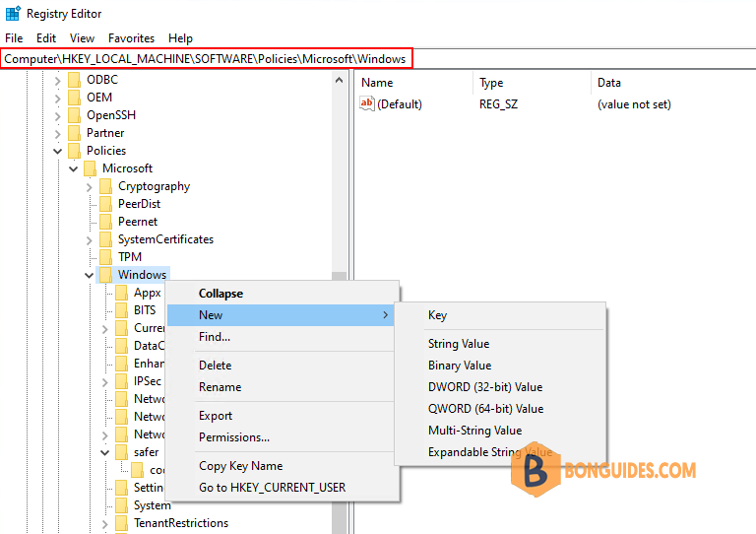Image resolution: width=756 pixels, height=534 pixels.
Task: Expand the OEM key
Action: (x=58, y=99)
